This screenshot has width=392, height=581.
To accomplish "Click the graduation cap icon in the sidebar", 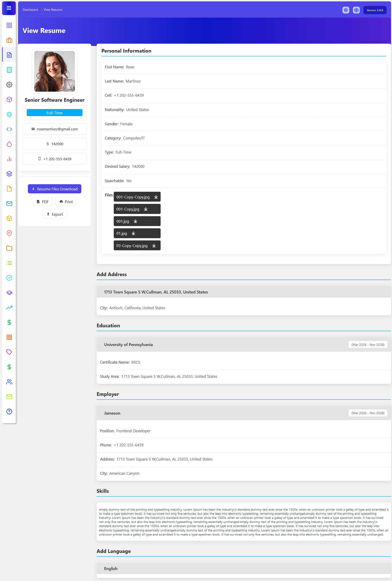I will 9,293.
